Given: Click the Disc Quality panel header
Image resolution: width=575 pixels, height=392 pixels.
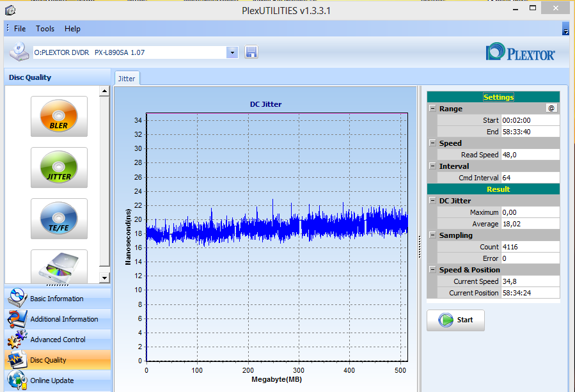Looking at the screenshot, I should click(58, 77).
